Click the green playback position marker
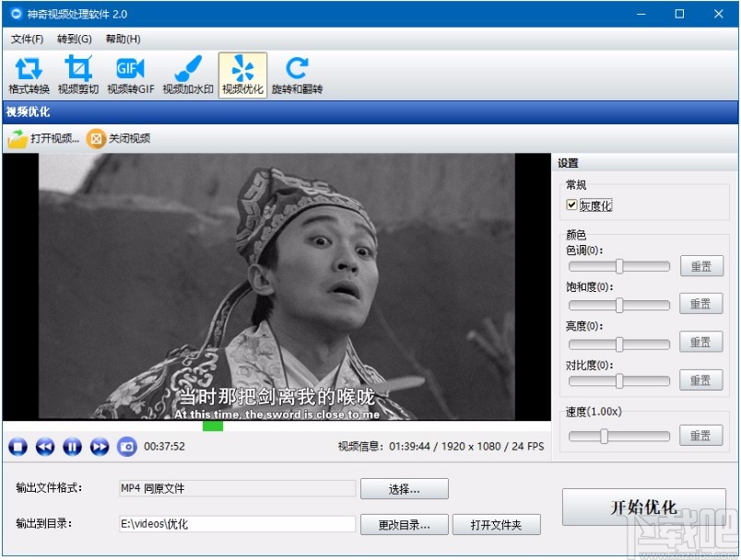 (x=213, y=426)
